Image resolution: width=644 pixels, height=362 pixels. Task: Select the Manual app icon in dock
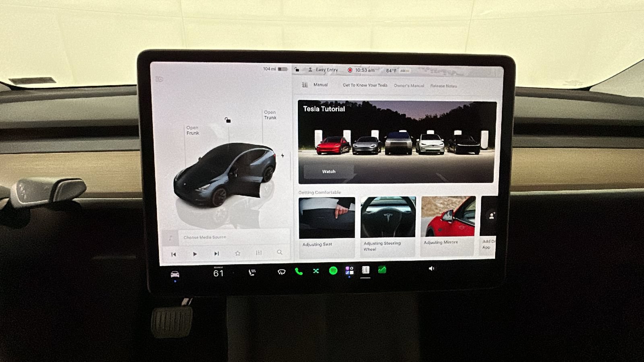[365, 270]
